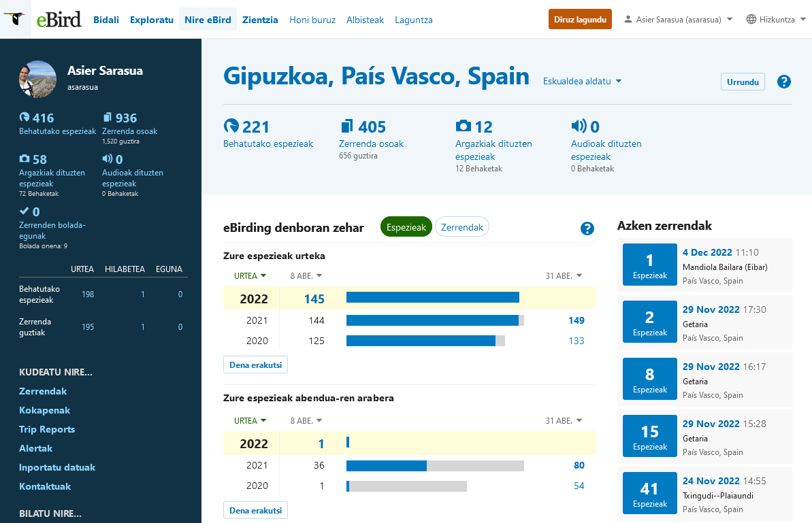Click sidebar species icon beside 416
Image resolution: width=812 pixels, height=523 pixels.
[25, 117]
